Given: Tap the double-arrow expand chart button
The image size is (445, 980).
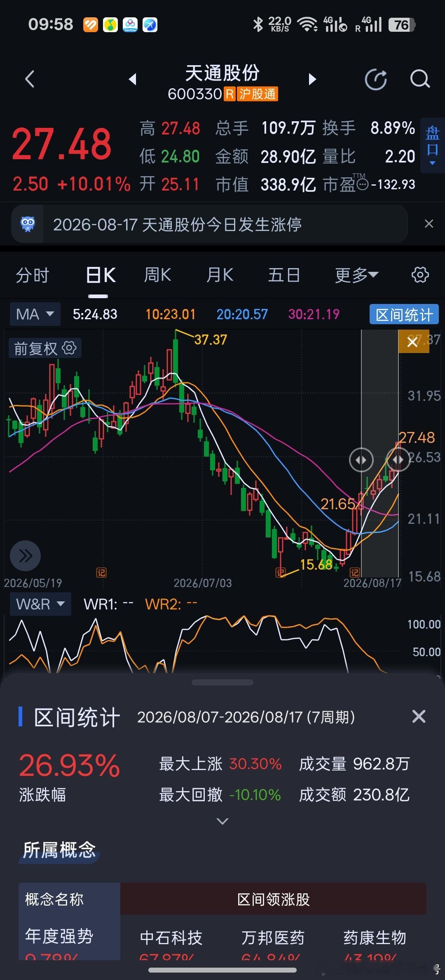Looking at the screenshot, I should [x=25, y=556].
